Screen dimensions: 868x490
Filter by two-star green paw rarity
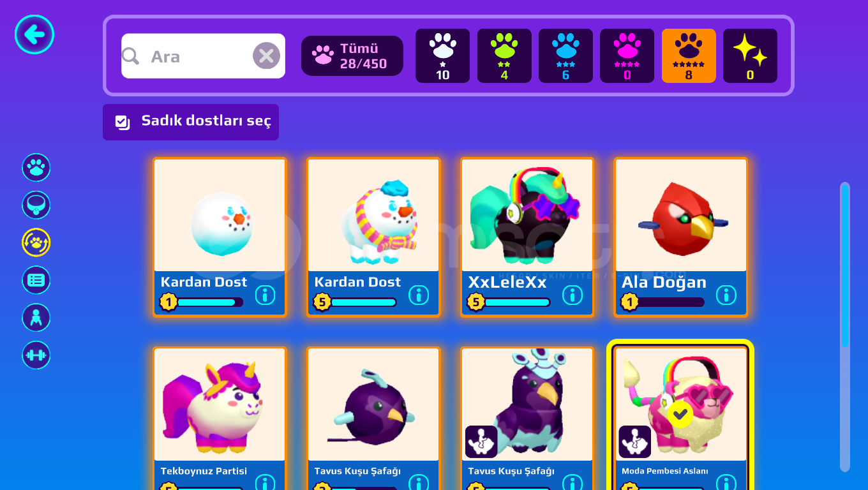(504, 56)
